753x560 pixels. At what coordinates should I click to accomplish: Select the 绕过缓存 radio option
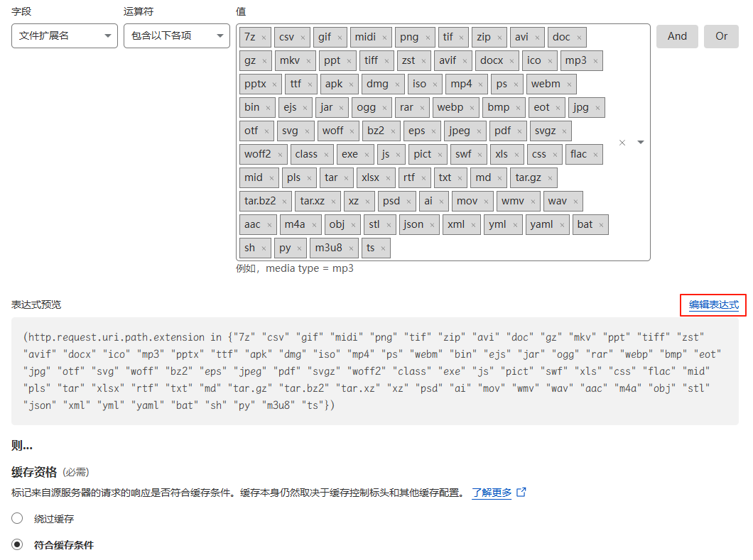tap(17, 519)
